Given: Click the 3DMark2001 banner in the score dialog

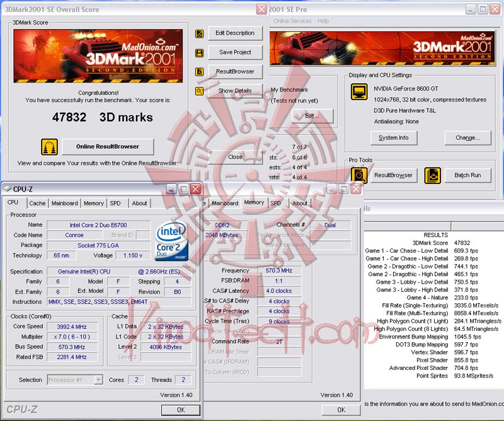Looking at the screenshot, I should (x=98, y=56).
